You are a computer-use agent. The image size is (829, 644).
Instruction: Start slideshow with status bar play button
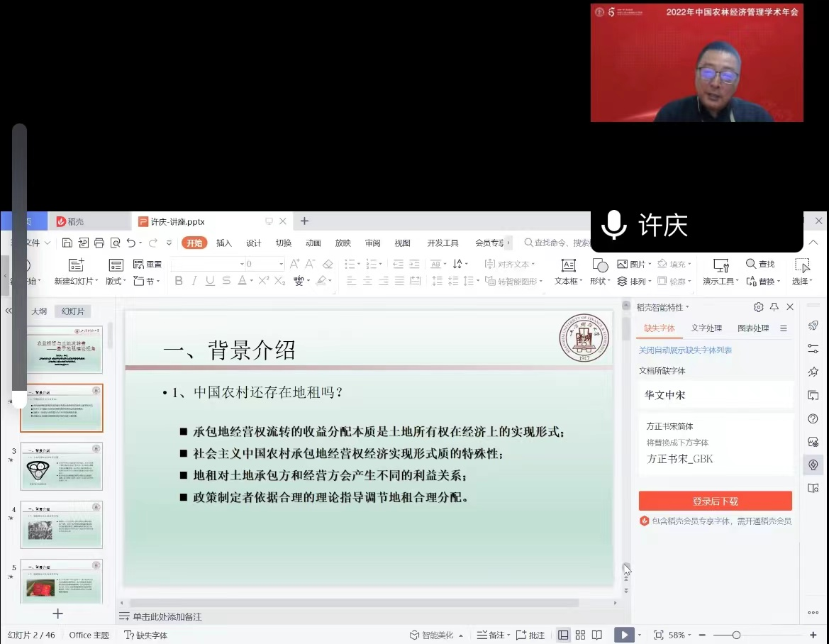coord(623,635)
